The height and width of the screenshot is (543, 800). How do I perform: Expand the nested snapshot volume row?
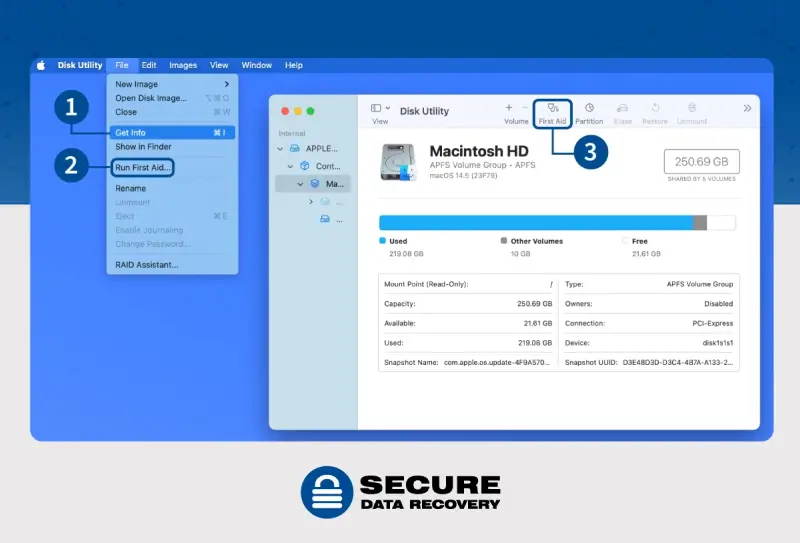[x=311, y=202]
